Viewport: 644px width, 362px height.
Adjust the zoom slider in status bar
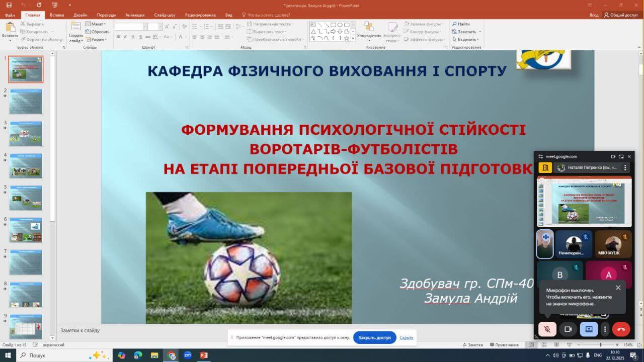pyautogui.click(x=601, y=345)
